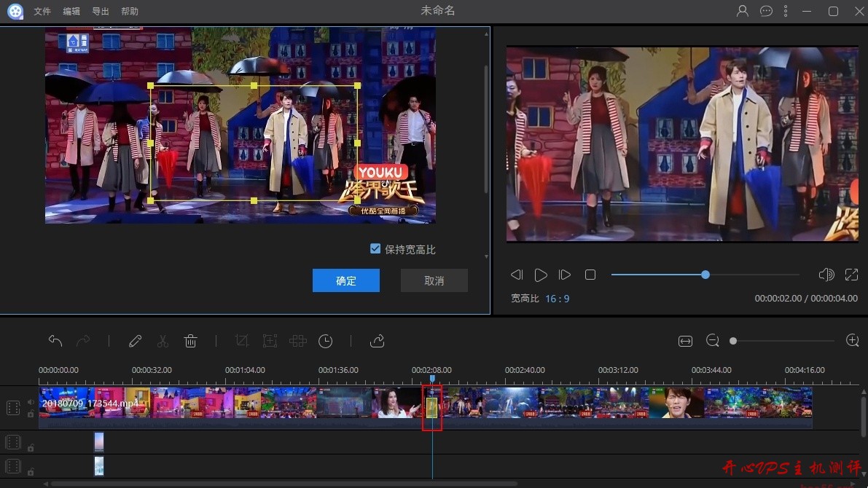Click the pencil edit tool icon
This screenshot has width=868, height=488.
135,341
